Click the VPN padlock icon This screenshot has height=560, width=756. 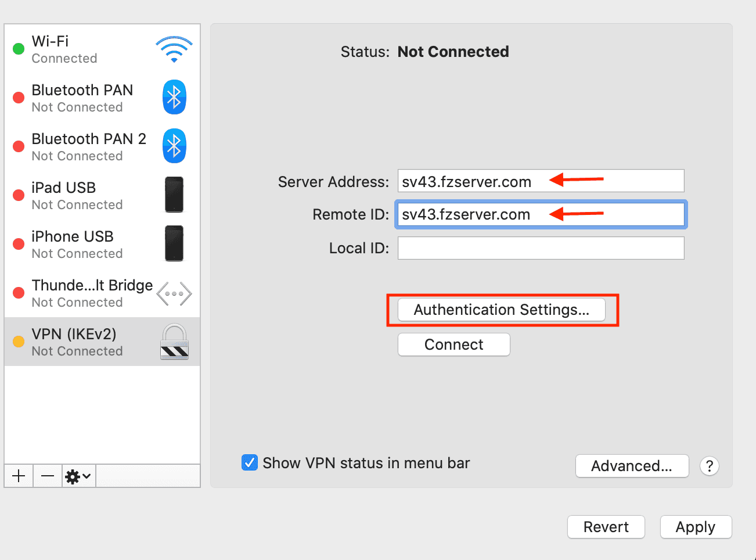click(x=174, y=342)
